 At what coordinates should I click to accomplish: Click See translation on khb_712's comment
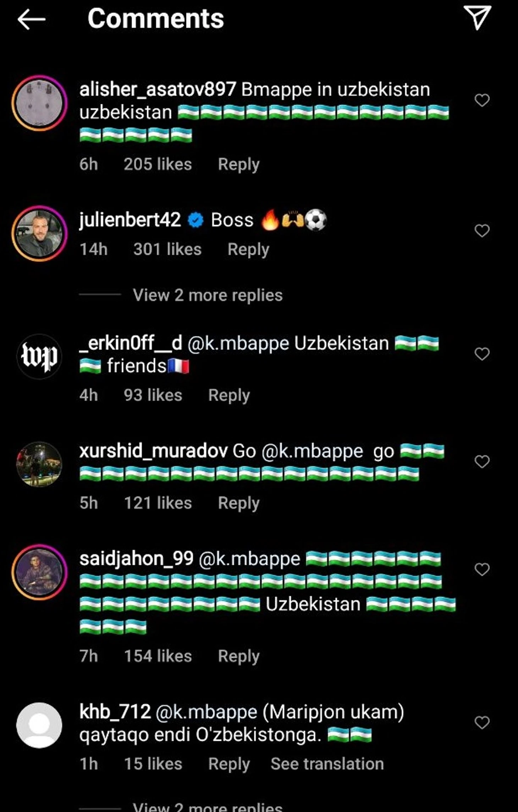click(x=327, y=764)
